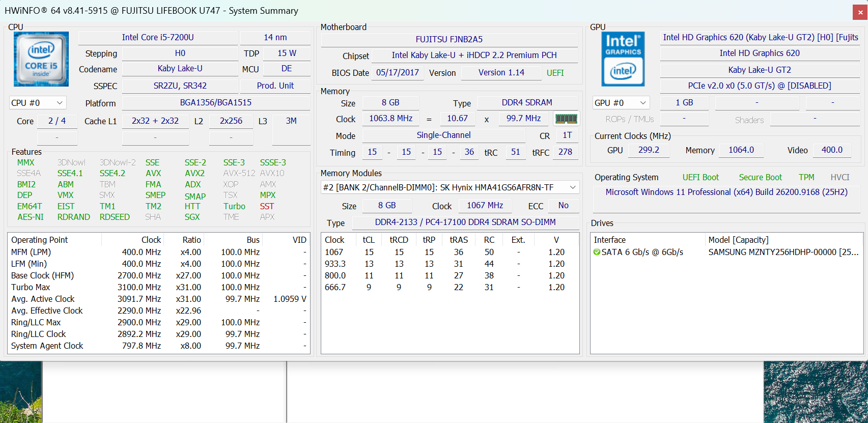Click the full GPU name field with [H0]
868x423 pixels.
click(761, 37)
